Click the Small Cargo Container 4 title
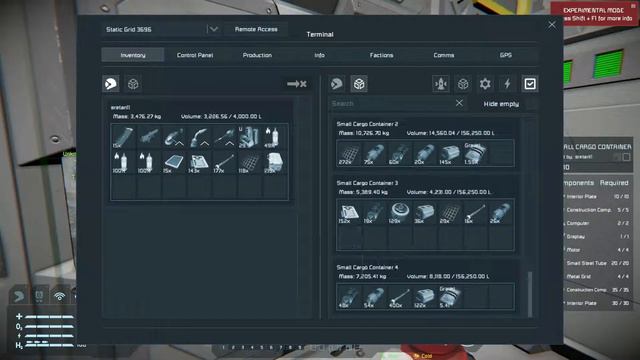 [x=367, y=267]
